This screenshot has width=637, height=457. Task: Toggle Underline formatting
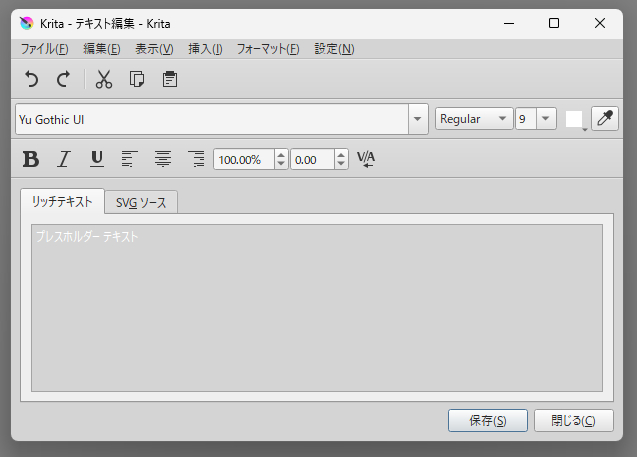point(97,159)
